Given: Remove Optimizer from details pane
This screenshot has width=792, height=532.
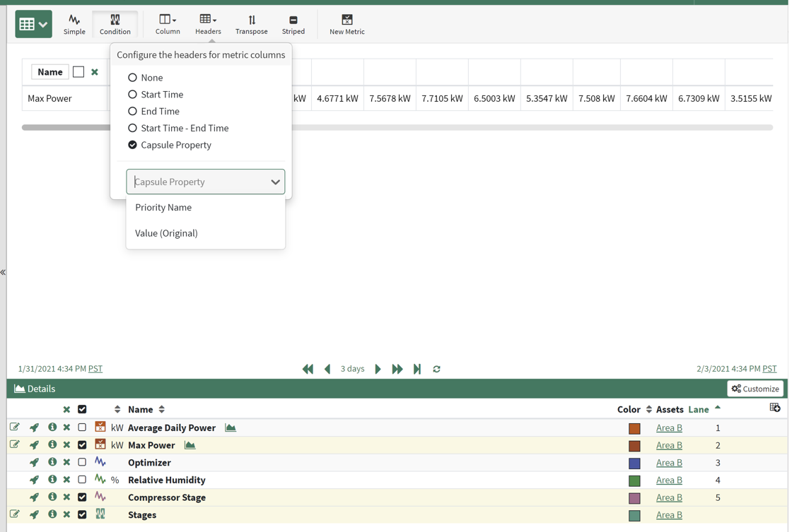Looking at the screenshot, I should click(x=66, y=463).
